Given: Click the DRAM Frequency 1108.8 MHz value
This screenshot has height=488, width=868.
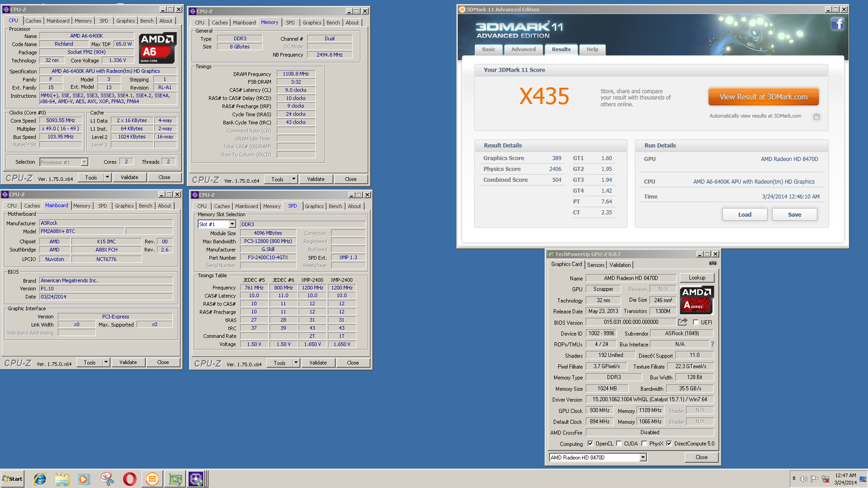Looking at the screenshot, I should 296,74.
